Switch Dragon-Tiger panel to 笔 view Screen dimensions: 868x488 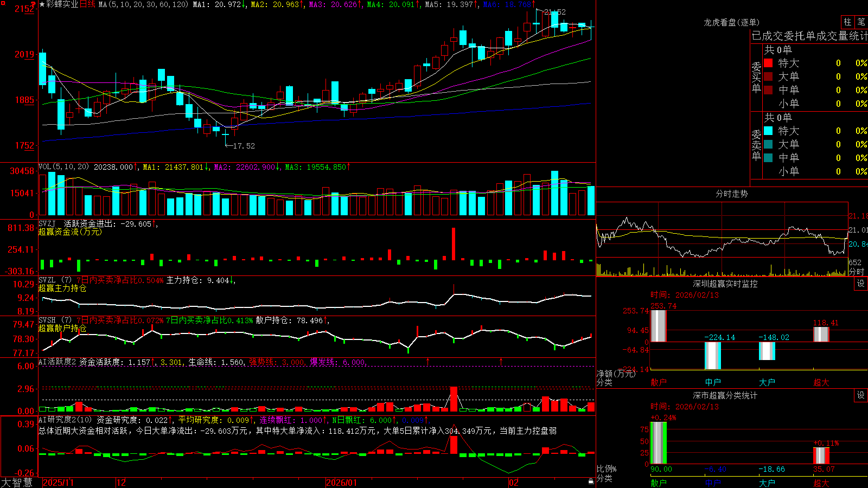pyautogui.click(x=861, y=22)
